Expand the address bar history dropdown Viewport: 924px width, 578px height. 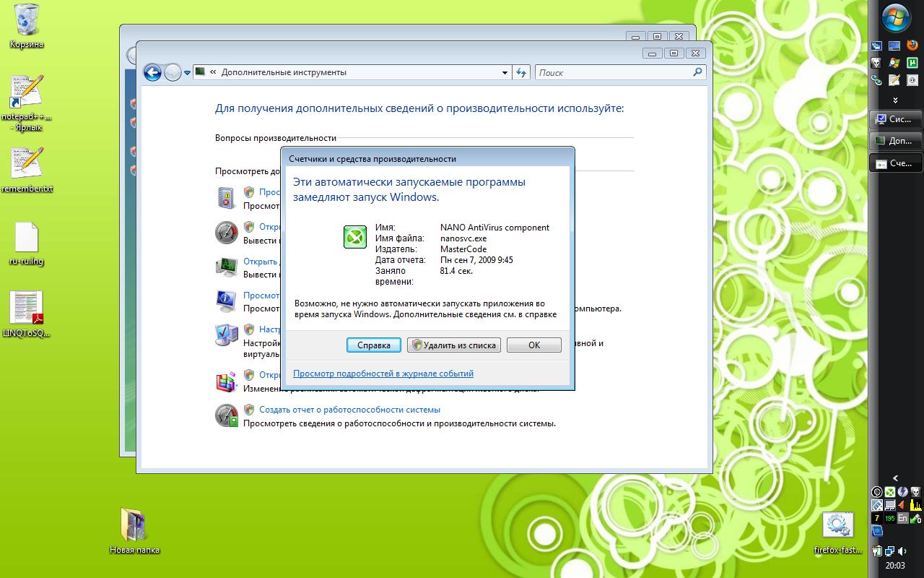pos(505,72)
